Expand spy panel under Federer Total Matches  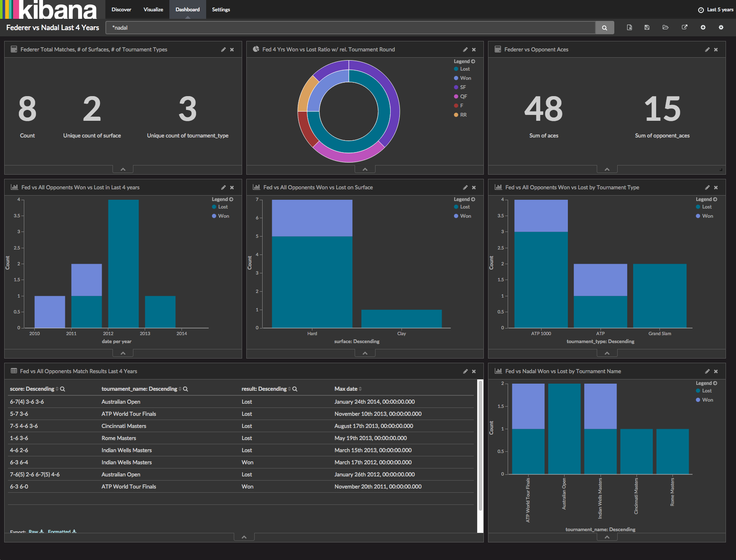coord(123,169)
